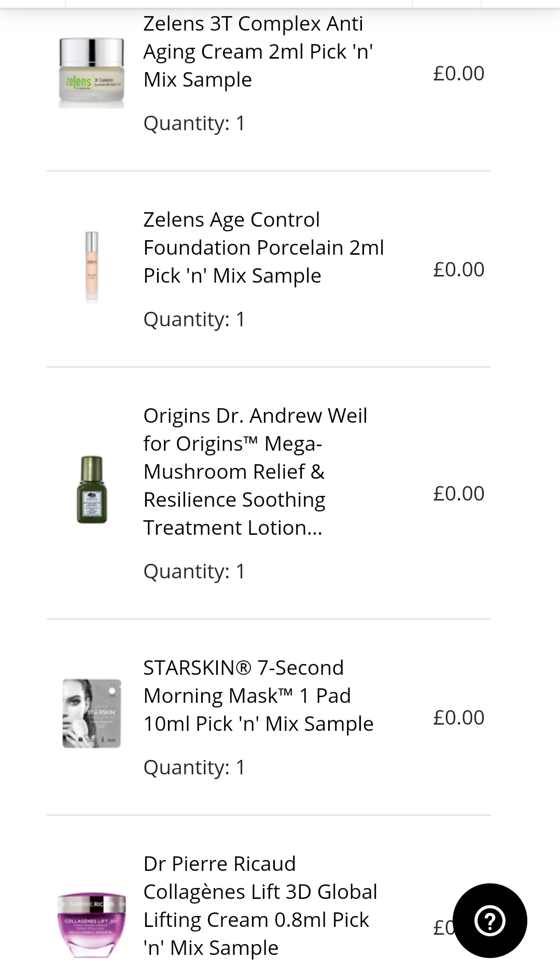Viewport: 560px width, 972px height.
Task: Click the £0.00 price of Zelens Foundation
Action: pos(458,269)
